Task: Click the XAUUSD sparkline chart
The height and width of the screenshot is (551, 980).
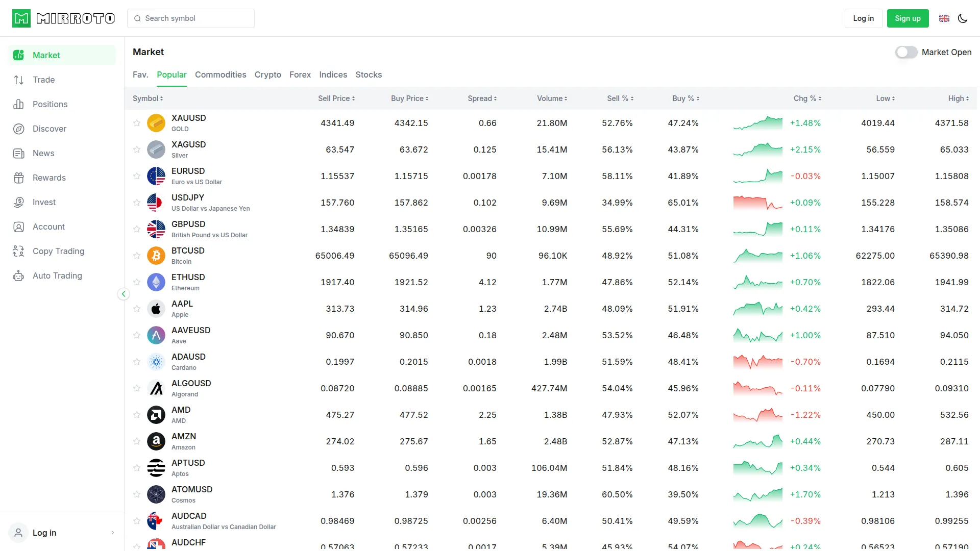Action: [758, 123]
